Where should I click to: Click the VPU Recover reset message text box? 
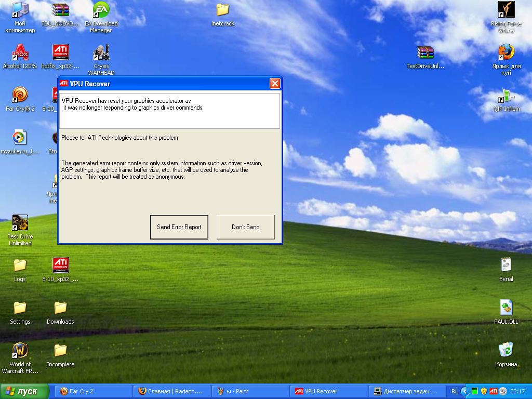pos(170,111)
